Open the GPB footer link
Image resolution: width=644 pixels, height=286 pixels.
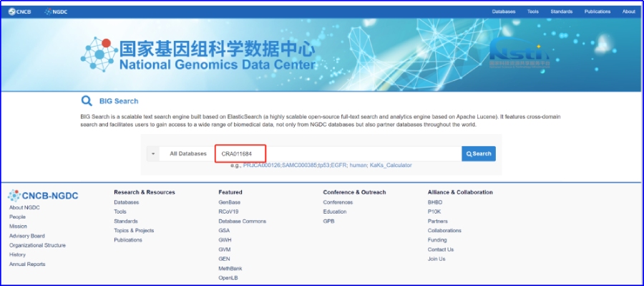click(x=328, y=221)
